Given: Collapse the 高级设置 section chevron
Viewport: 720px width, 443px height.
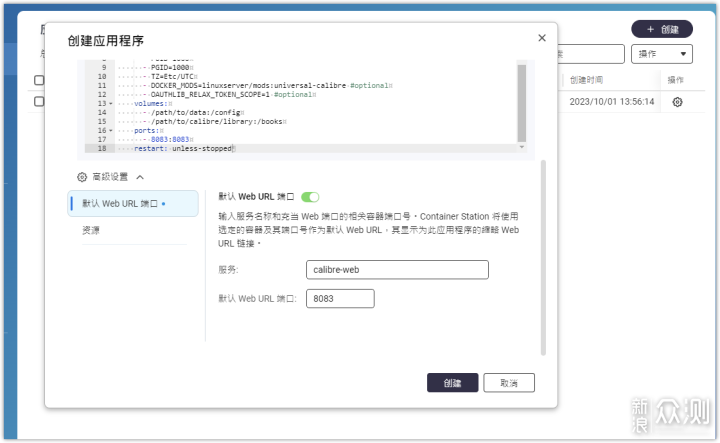Looking at the screenshot, I should pos(140,176).
